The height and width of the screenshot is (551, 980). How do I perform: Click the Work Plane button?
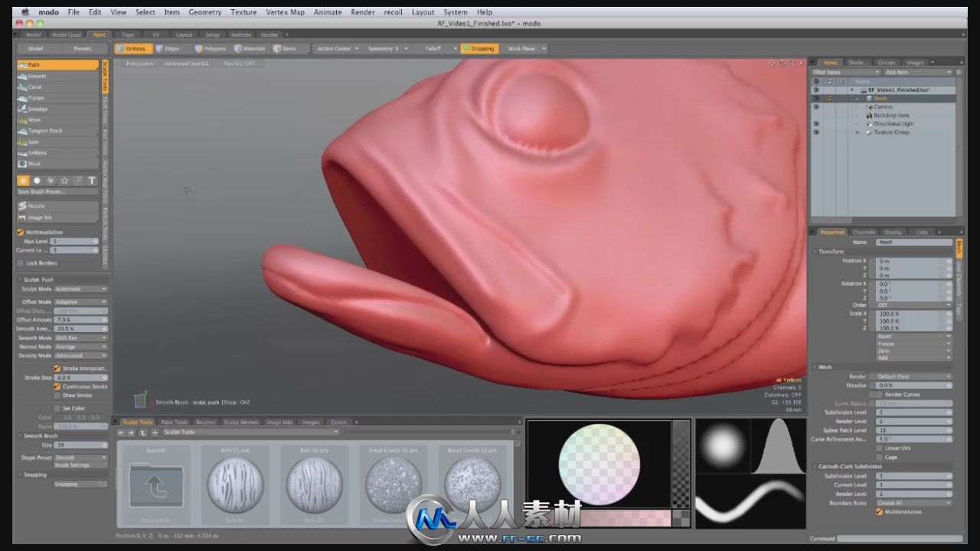[x=525, y=48]
